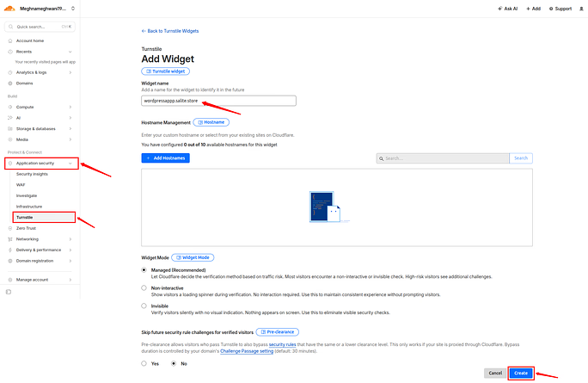Go back to Turnstile Widgets
Image resolution: width=588 pixels, height=383 pixels.
coord(170,31)
